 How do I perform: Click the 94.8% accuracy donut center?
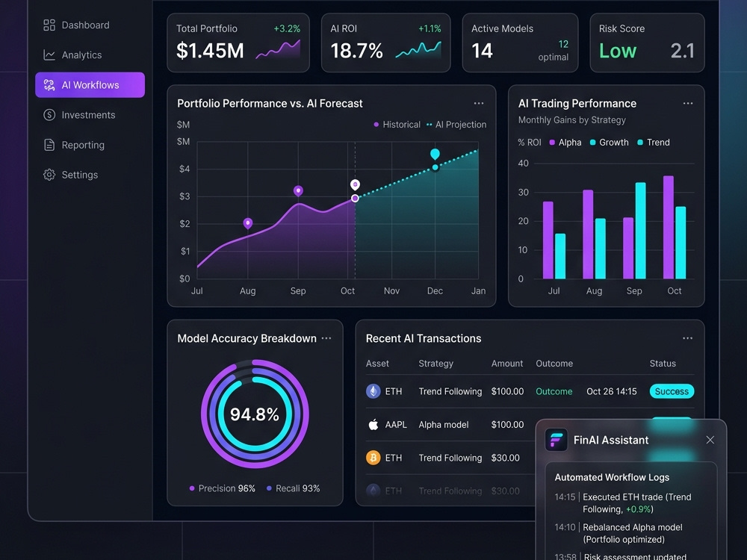point(255,414)
